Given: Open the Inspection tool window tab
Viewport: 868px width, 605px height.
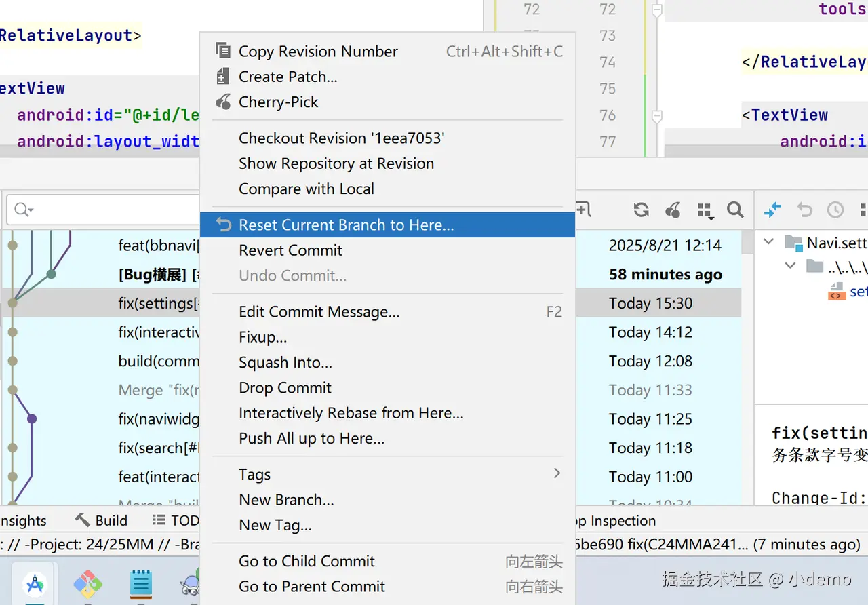Looking at the screenshot, I should tap(617, 520).
